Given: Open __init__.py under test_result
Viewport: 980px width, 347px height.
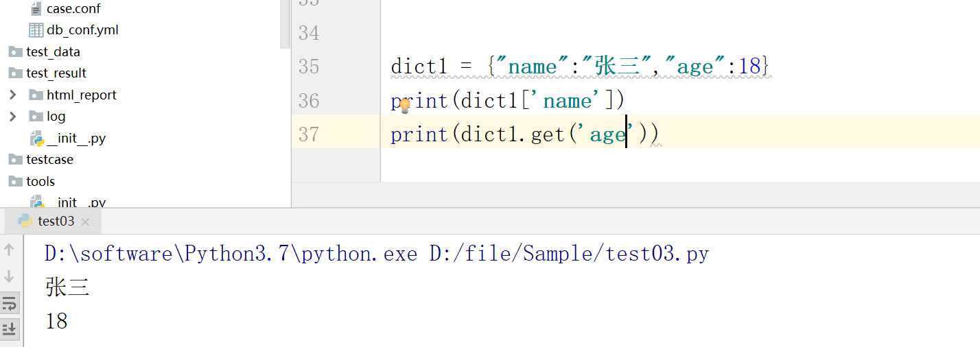Looking at the screenshot, I should click(x=76, y=138).
